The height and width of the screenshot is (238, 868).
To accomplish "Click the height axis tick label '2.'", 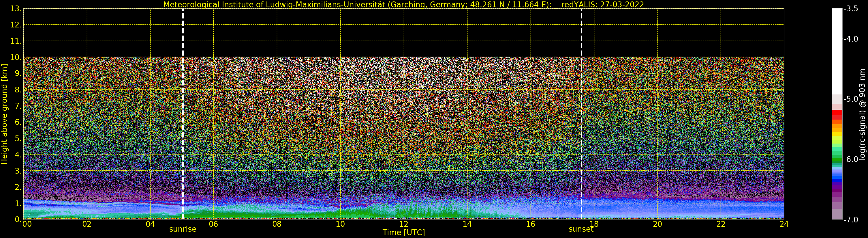I will 18,187.
